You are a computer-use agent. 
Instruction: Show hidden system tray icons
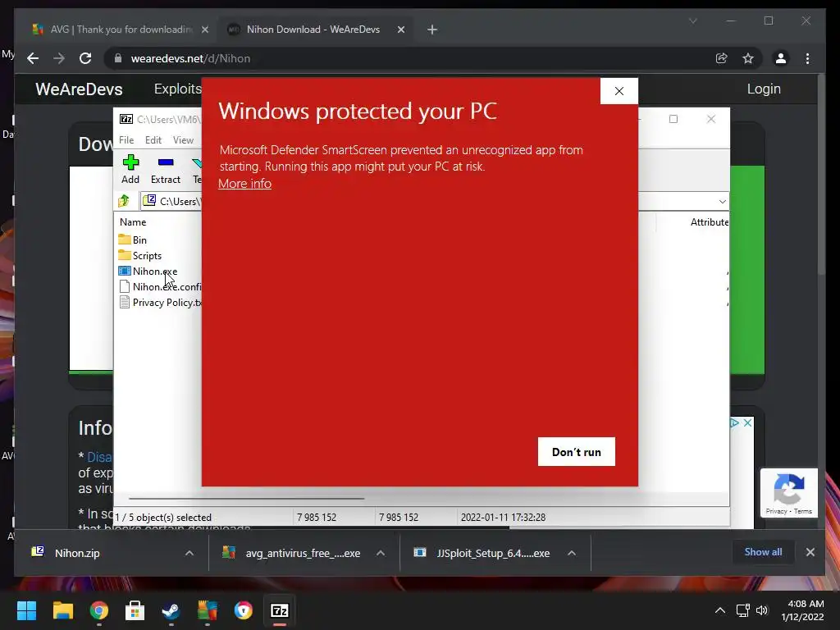[x=720, y=610]
